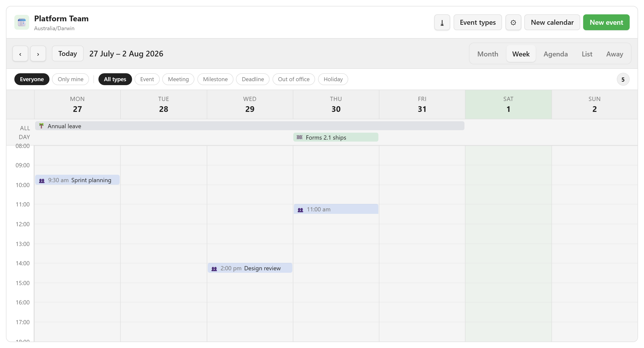Go to previous week with left chevron
This screenshot has height=348, width=644.
tap(20, 53)
